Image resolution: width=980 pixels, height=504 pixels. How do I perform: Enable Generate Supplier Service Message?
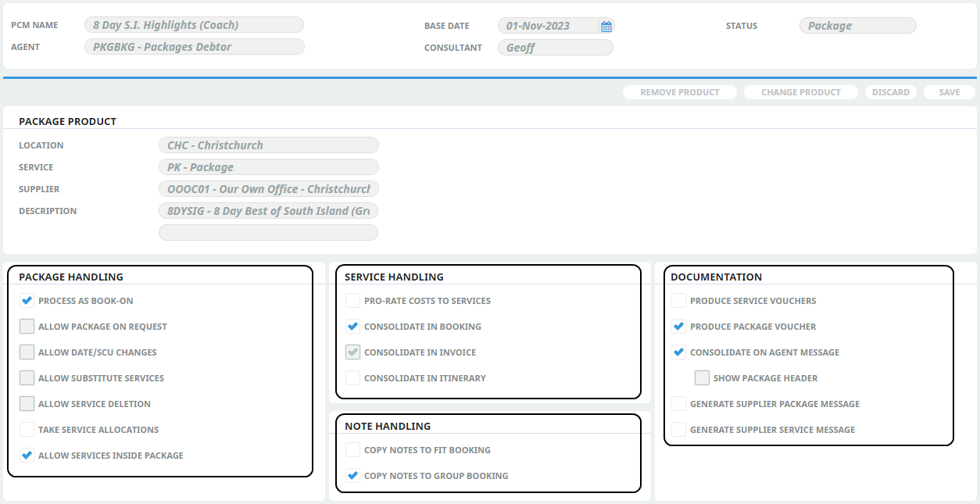click(679, 430)
